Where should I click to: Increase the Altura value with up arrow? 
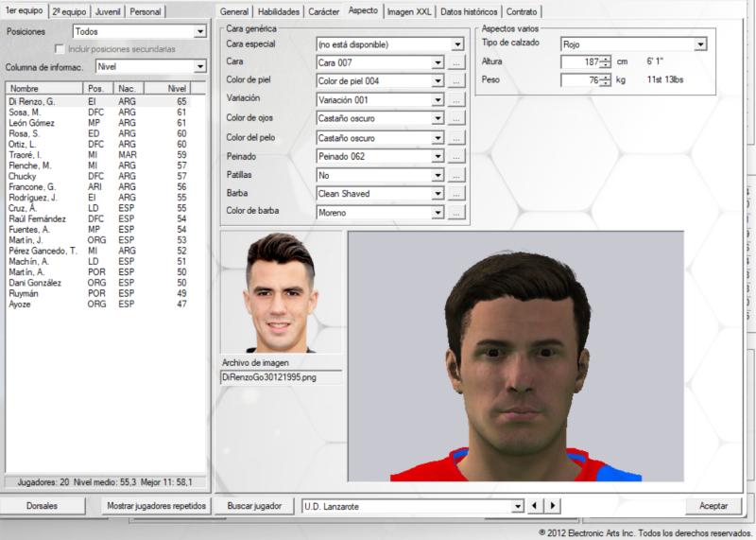pyautogui.click(x=605, y=59)
